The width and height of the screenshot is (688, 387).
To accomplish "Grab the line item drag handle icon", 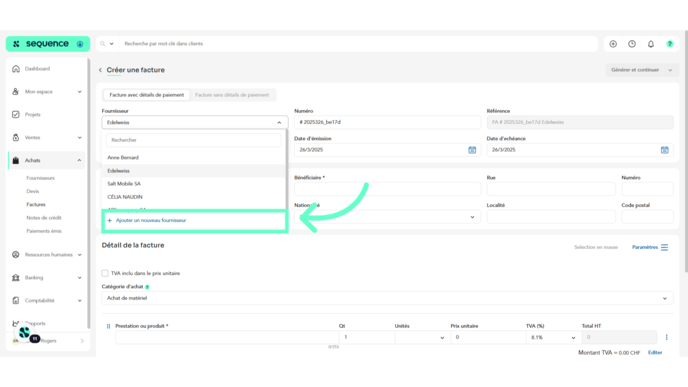I will click(x=108, y=326).
